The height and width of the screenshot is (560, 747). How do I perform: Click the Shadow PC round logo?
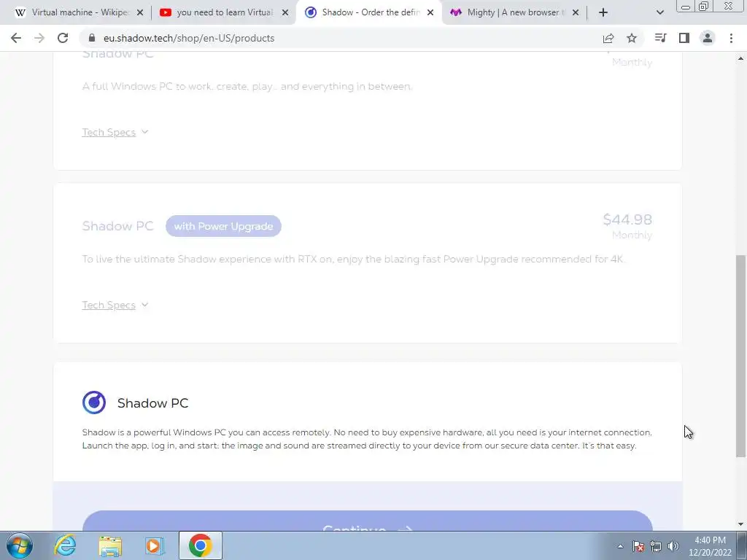94,402
